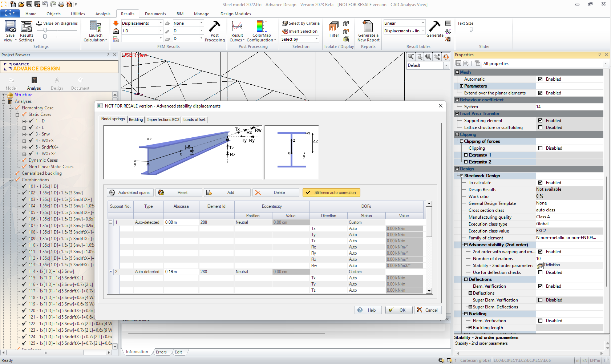This screenshot has height=364, width=611.
Task: Open the Displacements result type dropdown
Action: point(161,23)
